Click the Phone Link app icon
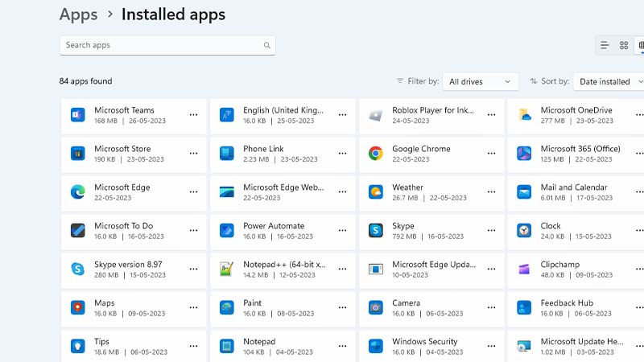 pyautogui.click(x=227, y=154)
